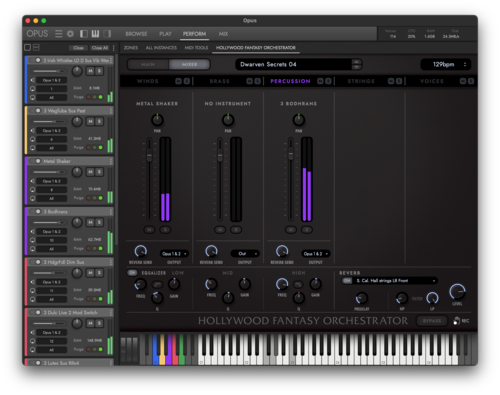Open the Metal Shaker rack options dots
500x395 pixels.
111,161
